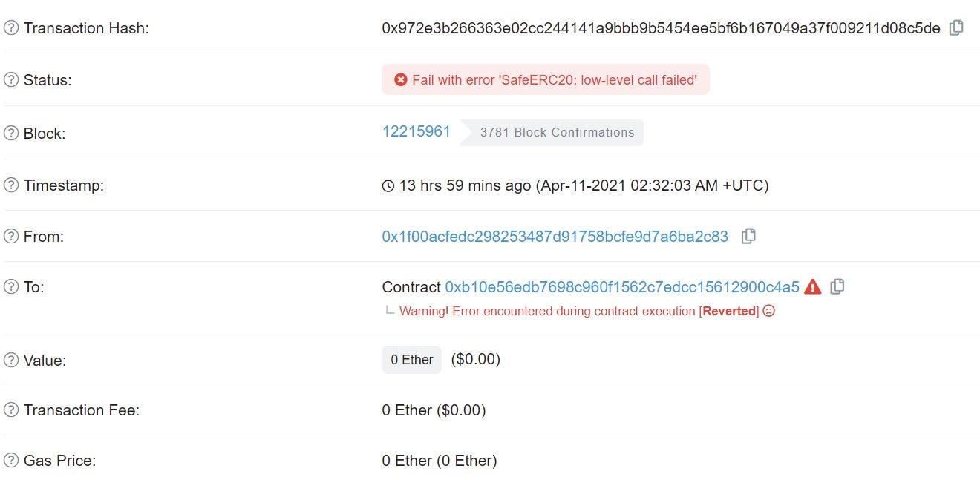The width and height of the screenshot is (980, 480).
Task: Click the red warning triangle icon
Action: (x=812, y=286)
